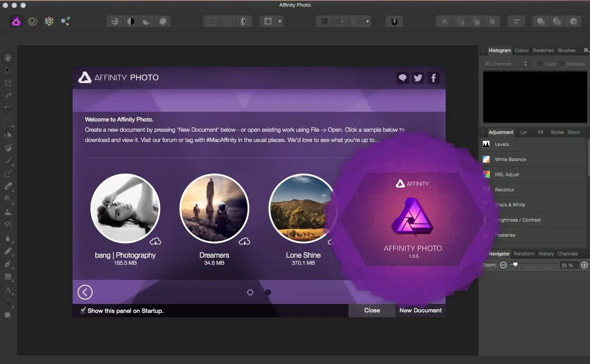Open the Transform tab
This screenshot has height=364, width=590.
pos(524,254)
